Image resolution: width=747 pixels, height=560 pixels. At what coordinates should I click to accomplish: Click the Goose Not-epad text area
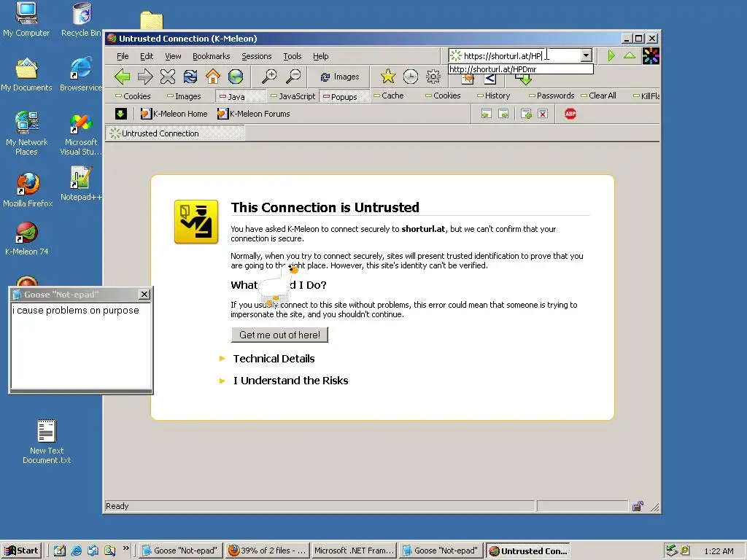(x=80, y=346)
